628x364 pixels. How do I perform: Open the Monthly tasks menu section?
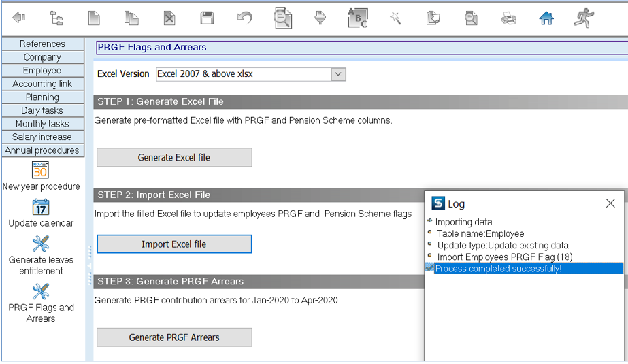pyautogui.click(x=42, y=124)
